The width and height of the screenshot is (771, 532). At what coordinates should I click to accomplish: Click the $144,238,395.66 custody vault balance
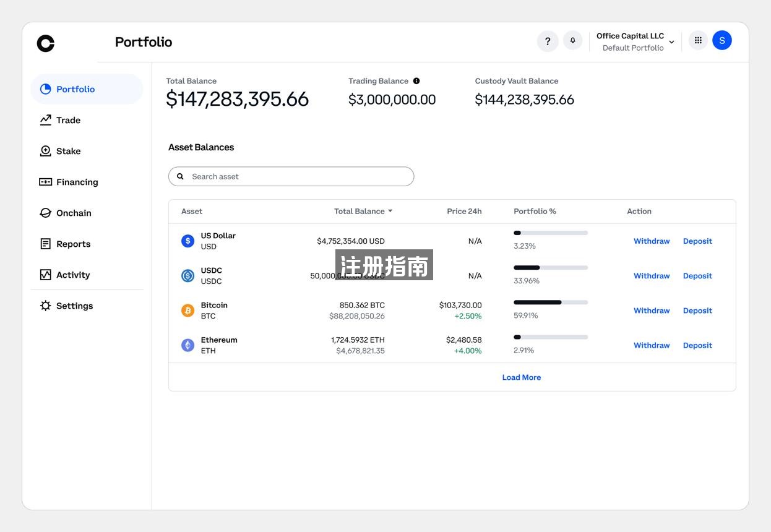click(x=524, y=100)
